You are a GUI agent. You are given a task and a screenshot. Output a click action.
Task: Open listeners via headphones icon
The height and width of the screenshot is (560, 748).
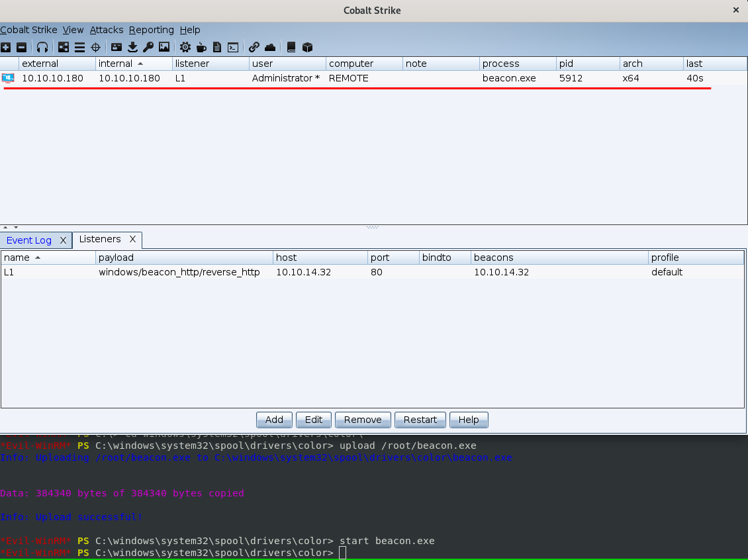point(42,47)
